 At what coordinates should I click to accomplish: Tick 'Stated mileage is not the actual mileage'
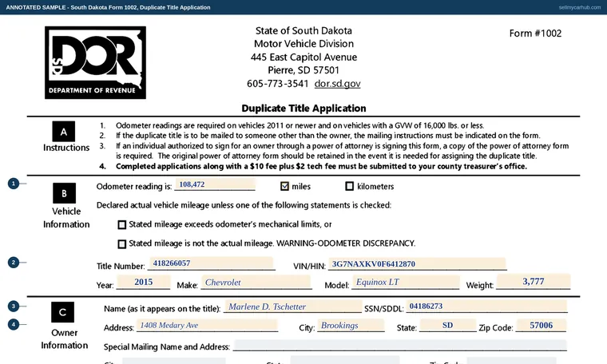click(x=122, y=243)
